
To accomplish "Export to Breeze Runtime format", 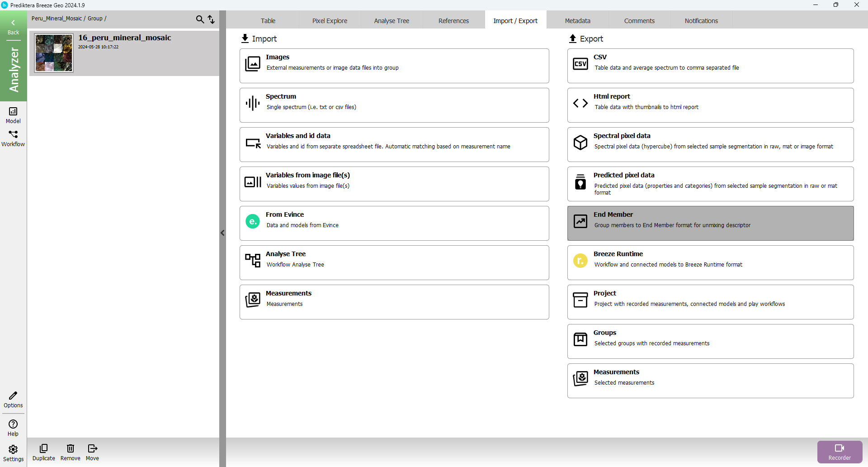I will coord(710,262).
